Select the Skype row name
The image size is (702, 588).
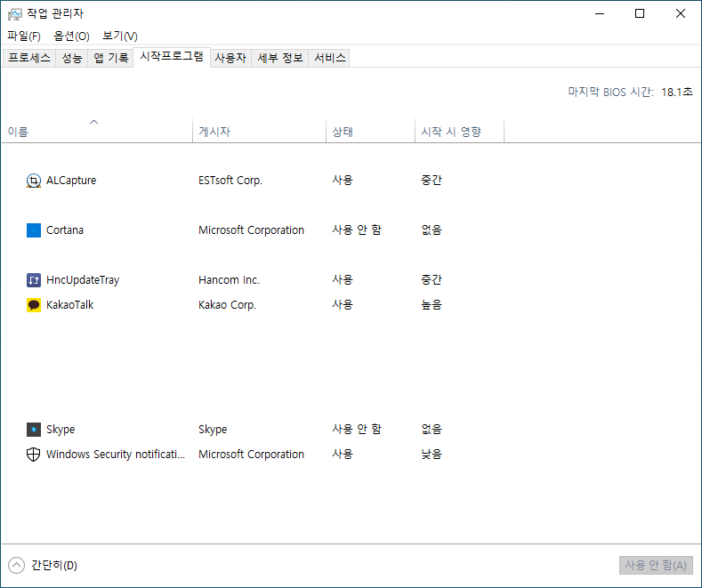coord(61,430)
